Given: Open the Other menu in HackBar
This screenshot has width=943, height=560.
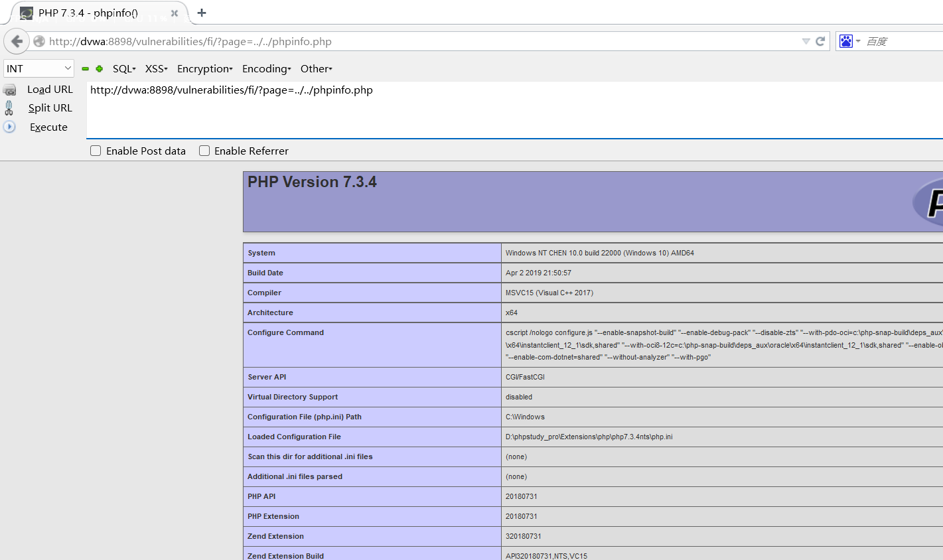Looking at the screenshot, I should (316, 68).
